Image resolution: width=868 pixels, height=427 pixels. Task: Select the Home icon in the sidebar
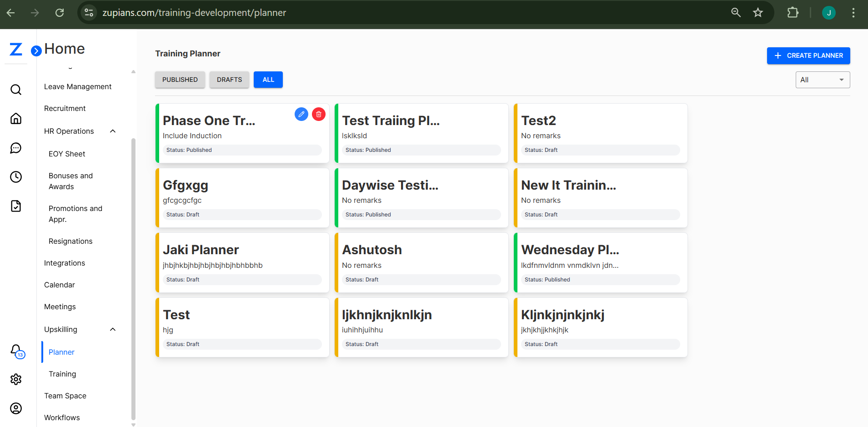point(16,118)
